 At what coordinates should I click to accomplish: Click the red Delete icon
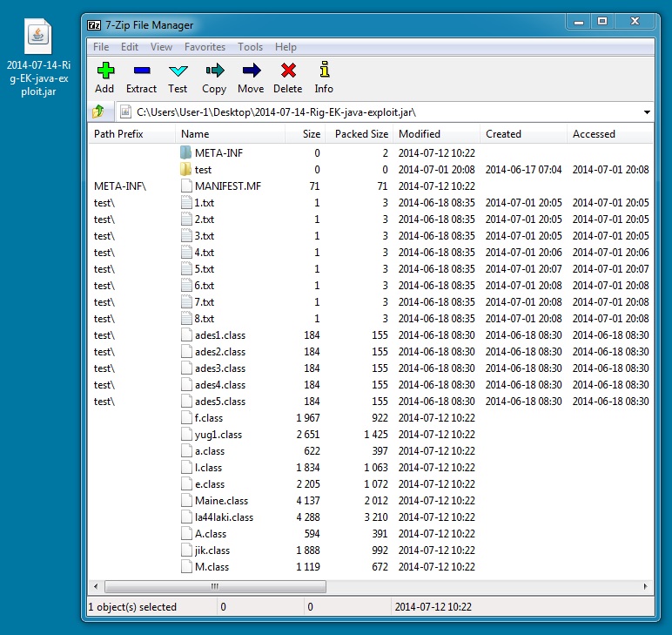[288, 77]
